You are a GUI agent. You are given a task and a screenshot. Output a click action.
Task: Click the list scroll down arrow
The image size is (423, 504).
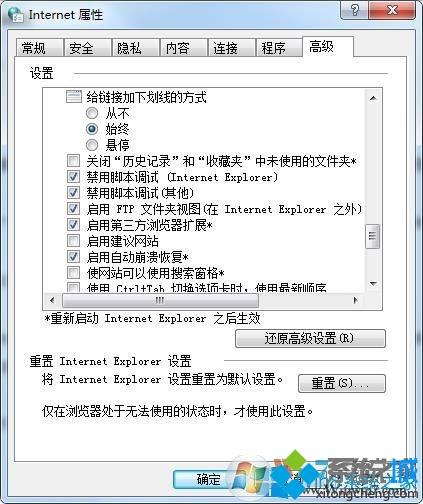(x=373, y=284)
